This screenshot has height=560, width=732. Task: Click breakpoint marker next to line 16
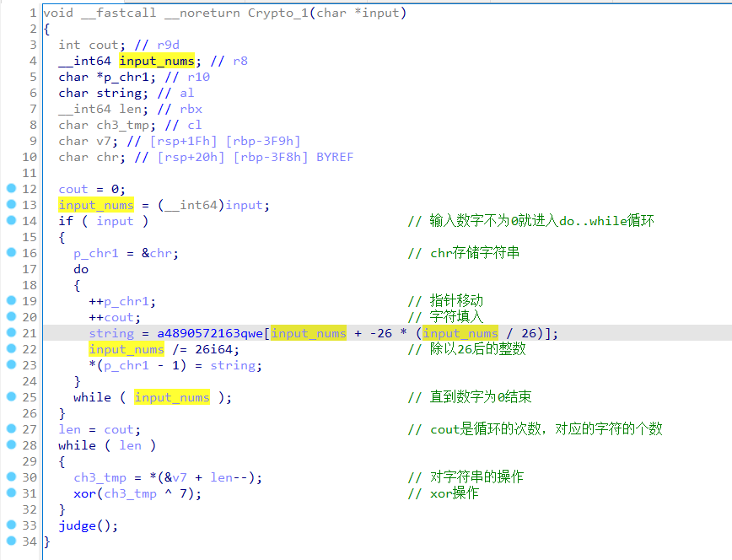click(x=11, y=253)
